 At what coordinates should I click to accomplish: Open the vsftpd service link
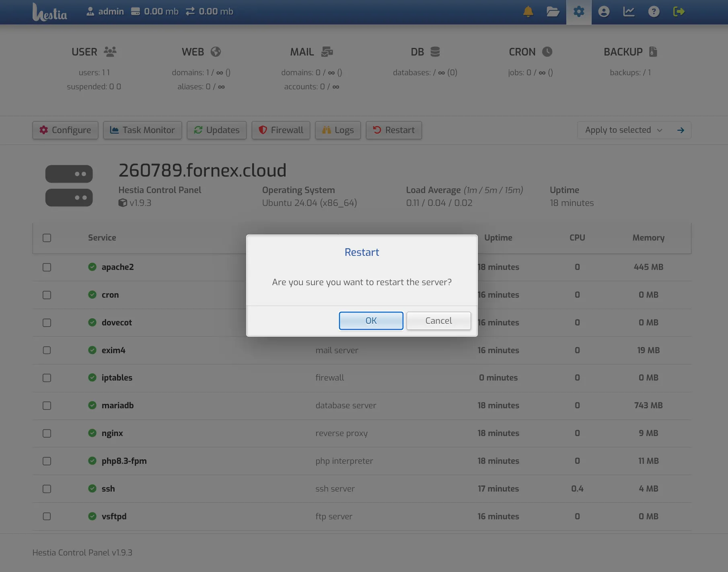coord(114,516)
